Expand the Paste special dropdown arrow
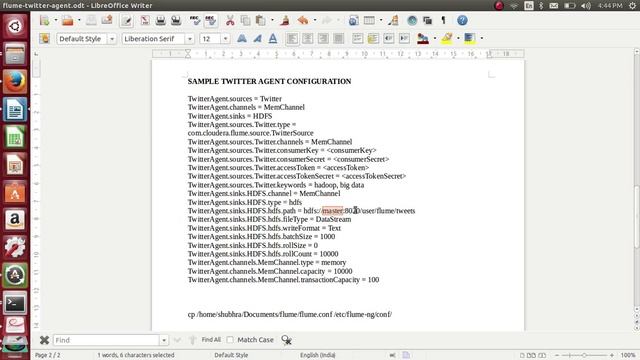Viewport: 640px width, 360px height. [x=272, y=20]
